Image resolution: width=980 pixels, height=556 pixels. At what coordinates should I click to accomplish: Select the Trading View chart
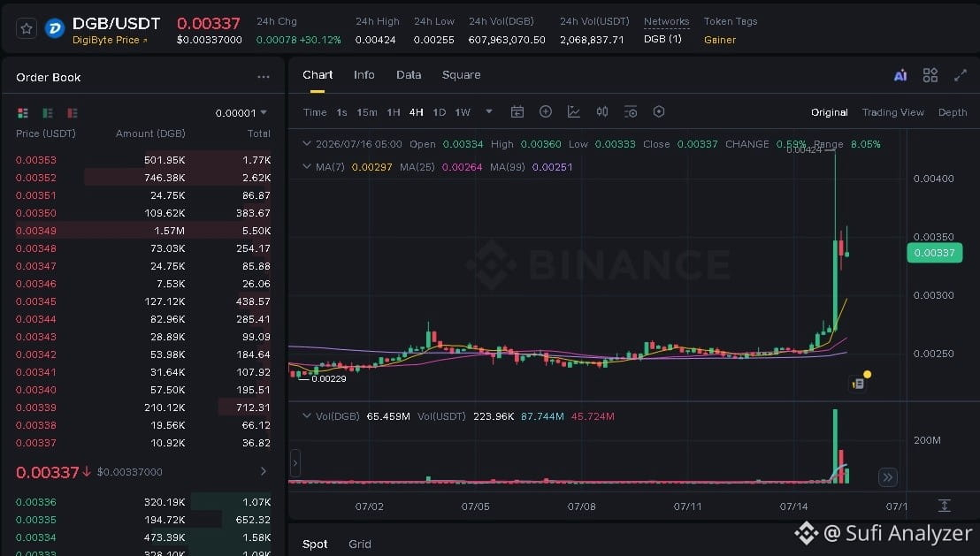[x=892, y=112]
